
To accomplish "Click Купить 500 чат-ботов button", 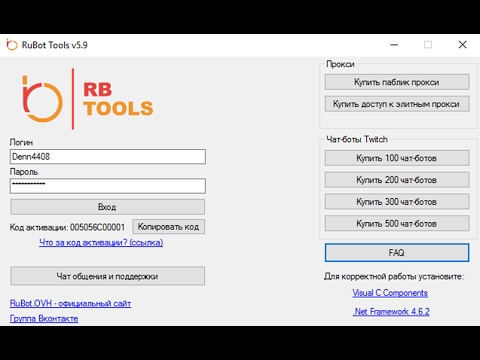I will (397, 224).
